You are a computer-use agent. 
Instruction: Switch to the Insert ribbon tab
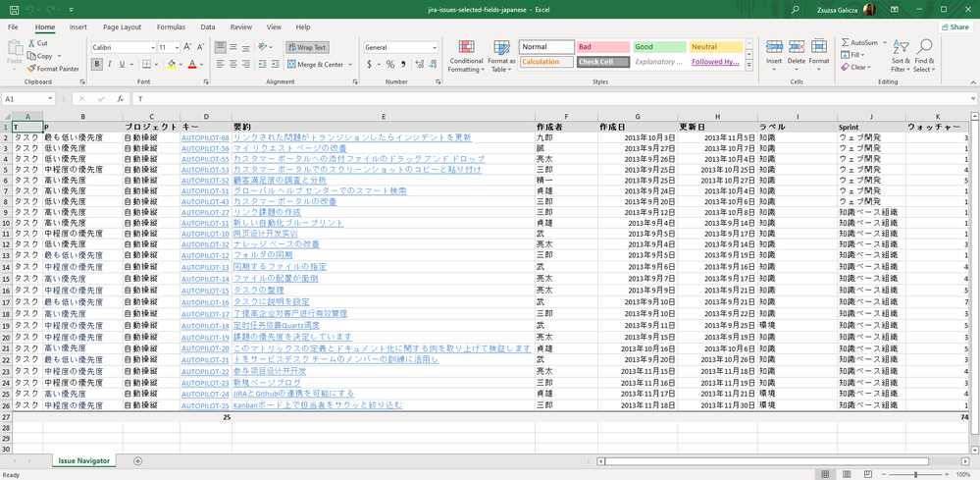(78, 27)
